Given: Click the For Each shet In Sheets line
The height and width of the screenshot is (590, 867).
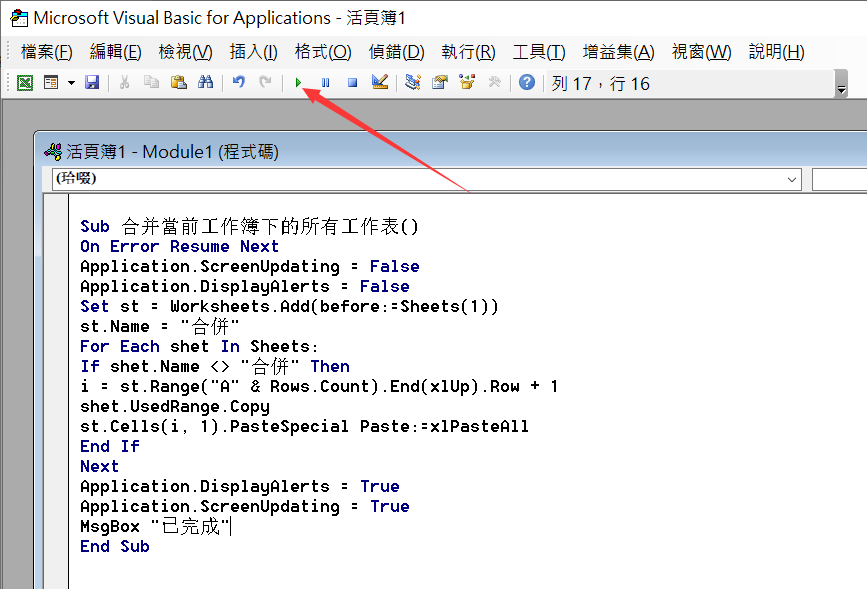Looking at the screenshot, I should tap(199, 347).
